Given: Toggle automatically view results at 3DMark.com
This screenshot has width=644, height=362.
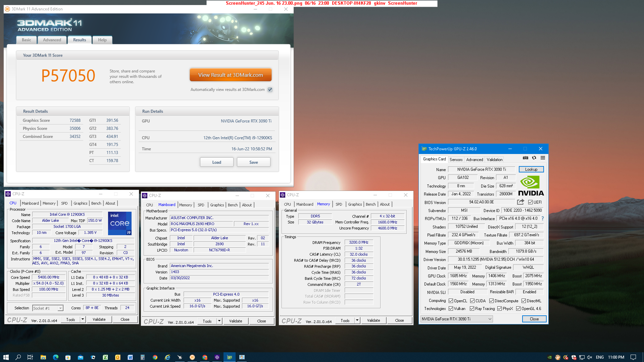Looking at the screenshot, I should tap(270, 90).
